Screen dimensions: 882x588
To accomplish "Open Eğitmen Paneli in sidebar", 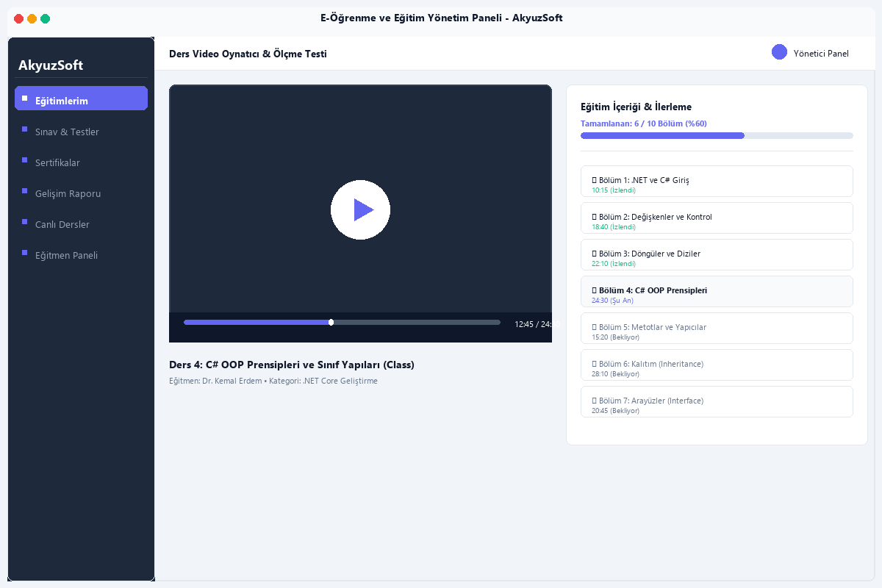I will point(81,255).
